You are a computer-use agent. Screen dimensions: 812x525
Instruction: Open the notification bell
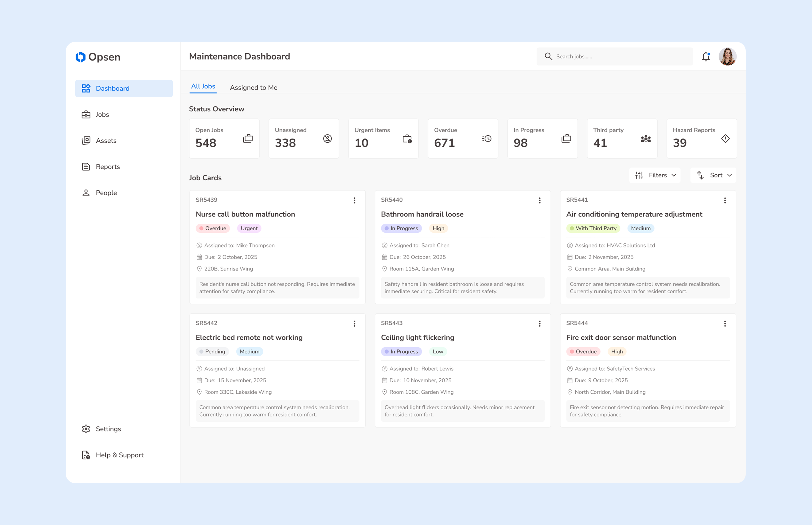coord(706,56)
